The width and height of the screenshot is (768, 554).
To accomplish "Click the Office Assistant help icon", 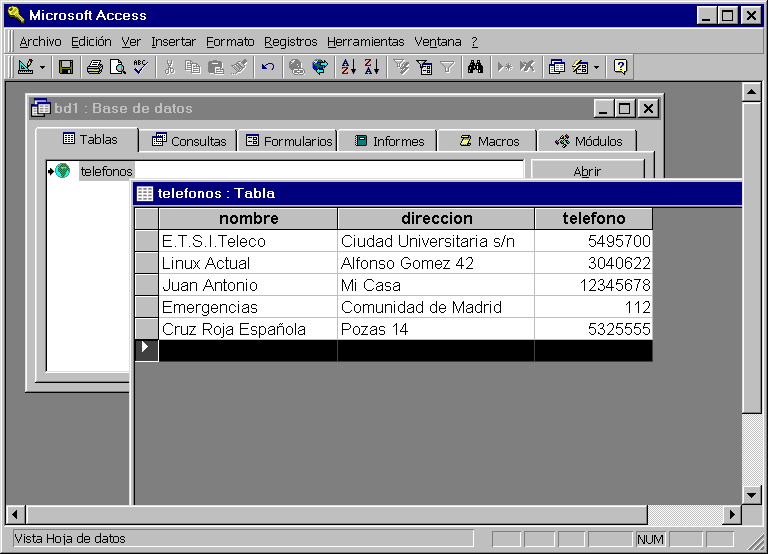I will [620, 67].
